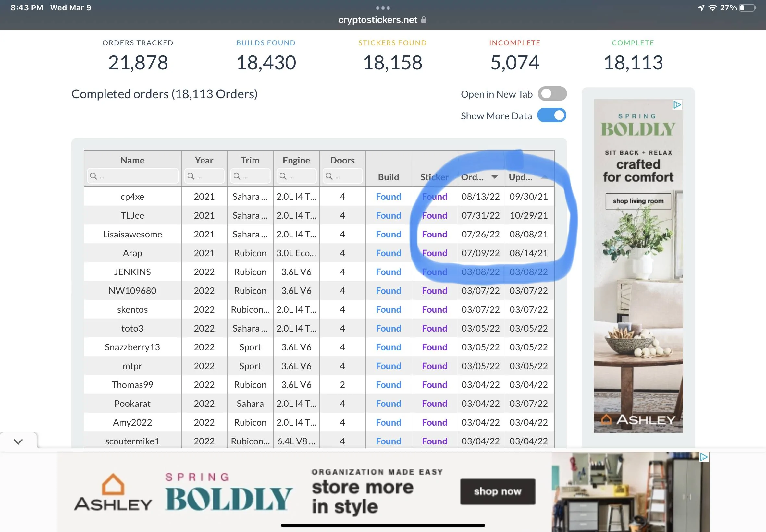Click the Name column header
The width and height of the screenshot is (766, 532).
click(132, 160)
